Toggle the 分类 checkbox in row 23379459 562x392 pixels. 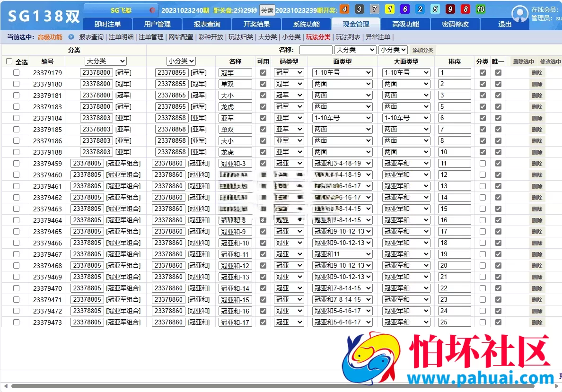point(483,164)
